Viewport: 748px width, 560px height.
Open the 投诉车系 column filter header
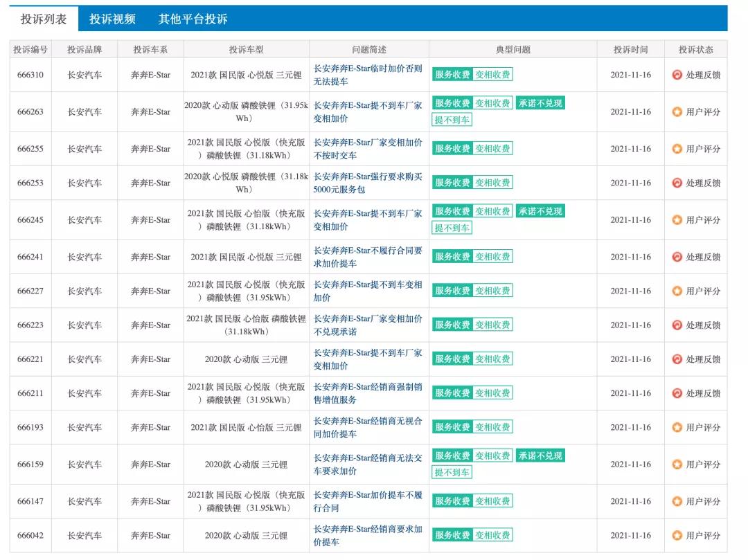154,48
